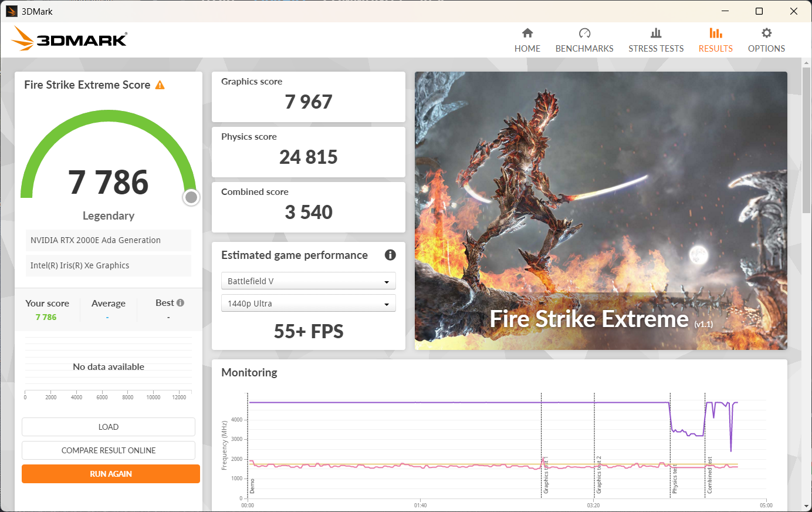
Task: Click the Legendary rating label
Action: click(109, 215)
